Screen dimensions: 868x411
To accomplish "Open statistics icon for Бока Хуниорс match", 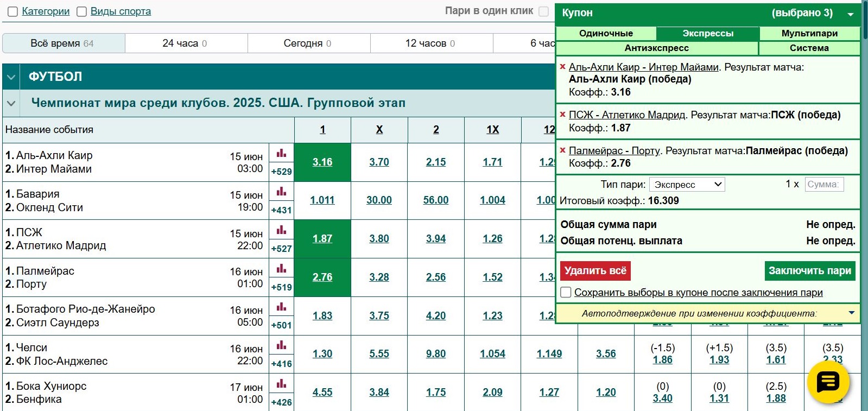I will tap(281, 383).
